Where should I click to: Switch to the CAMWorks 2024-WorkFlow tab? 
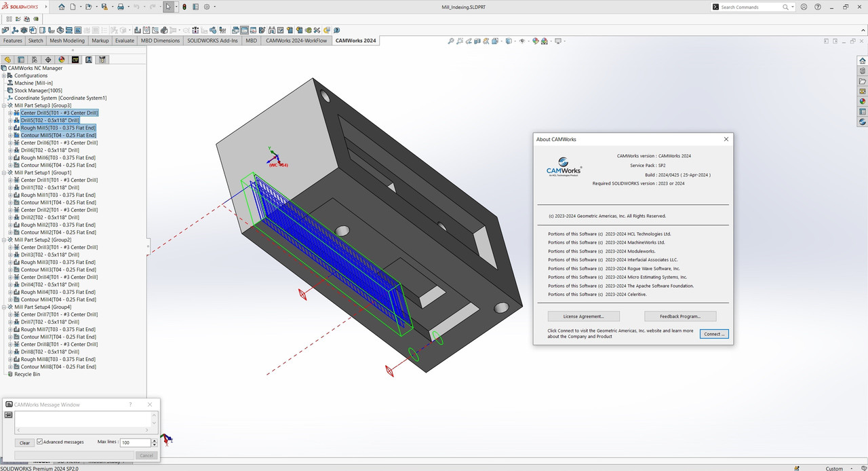[x=296, y=41]
